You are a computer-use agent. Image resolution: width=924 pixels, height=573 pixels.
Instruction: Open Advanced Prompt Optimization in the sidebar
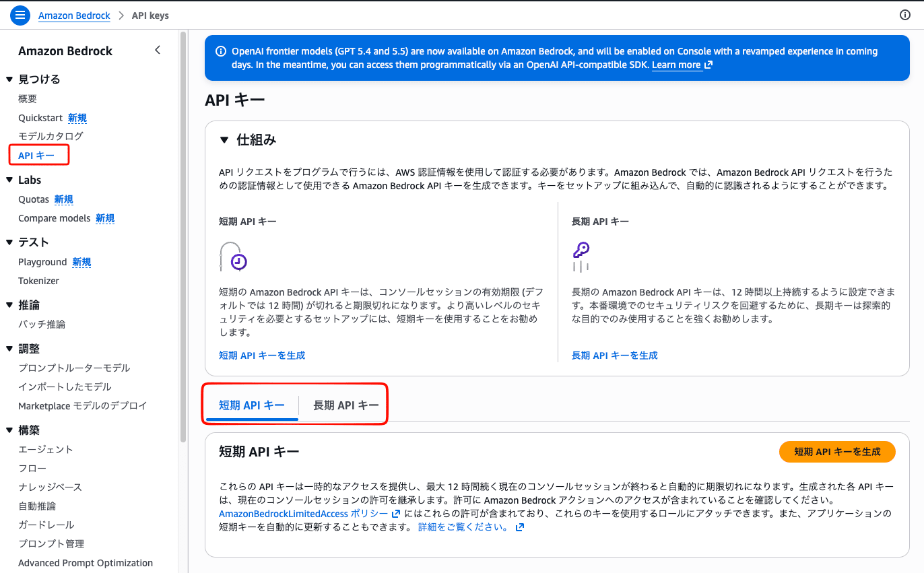pyautogui.click(x=86, y=563)
